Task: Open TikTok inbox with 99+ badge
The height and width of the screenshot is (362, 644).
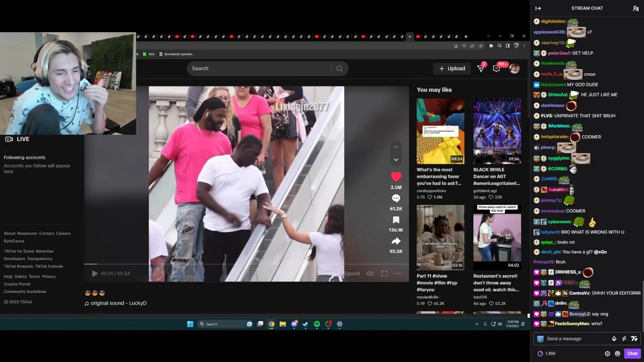Action: [497, 68]
